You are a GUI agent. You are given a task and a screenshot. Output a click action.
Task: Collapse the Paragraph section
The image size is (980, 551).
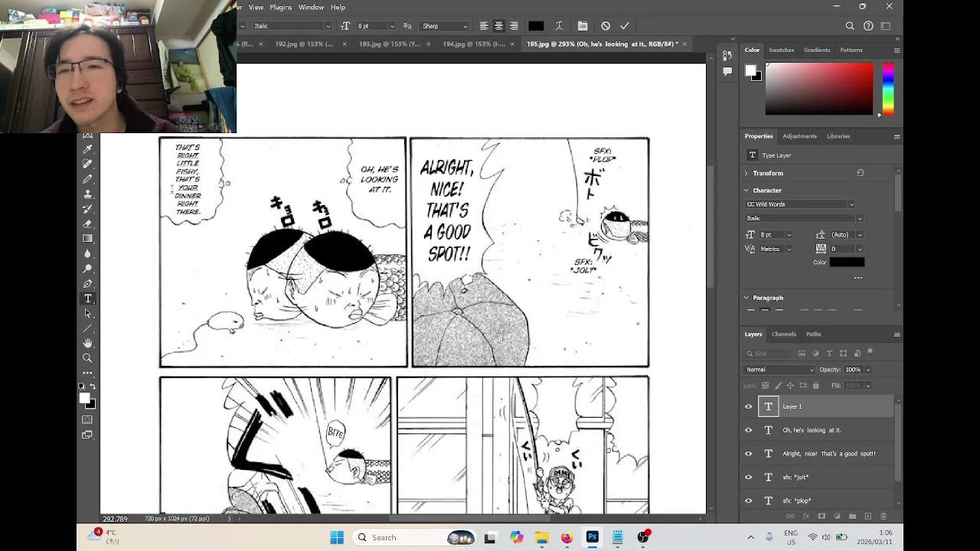(746, 298)
